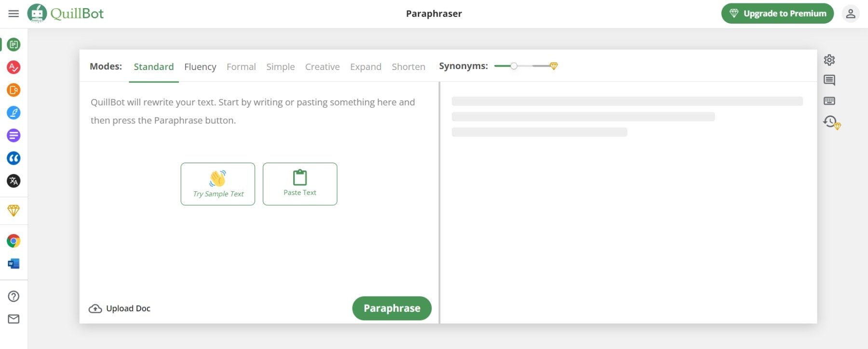Open the Plagiarism Checker sidebar icon
The height and width of the screenshot is (349, 868).
click(x=14, y=90)
